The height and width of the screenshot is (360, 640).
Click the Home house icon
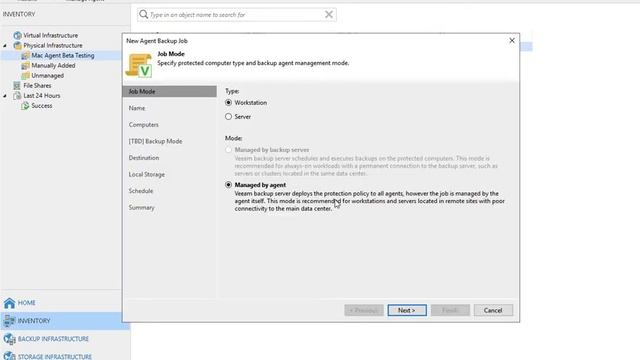tap(9, 302)
